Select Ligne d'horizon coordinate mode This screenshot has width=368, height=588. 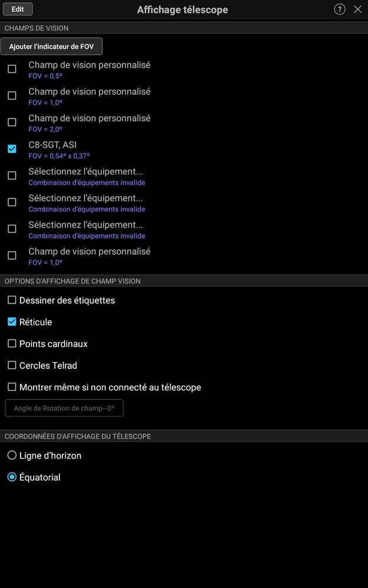(x=12, y=455)
